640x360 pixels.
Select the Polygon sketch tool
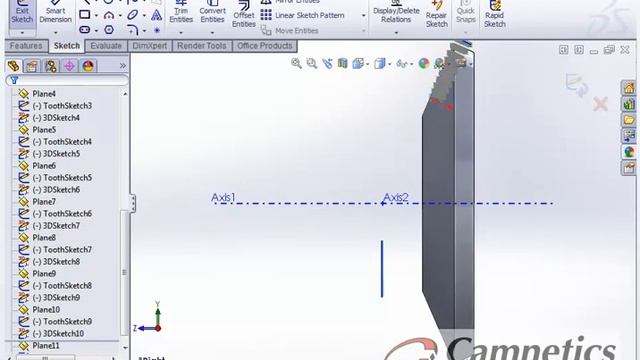[109, 30]
